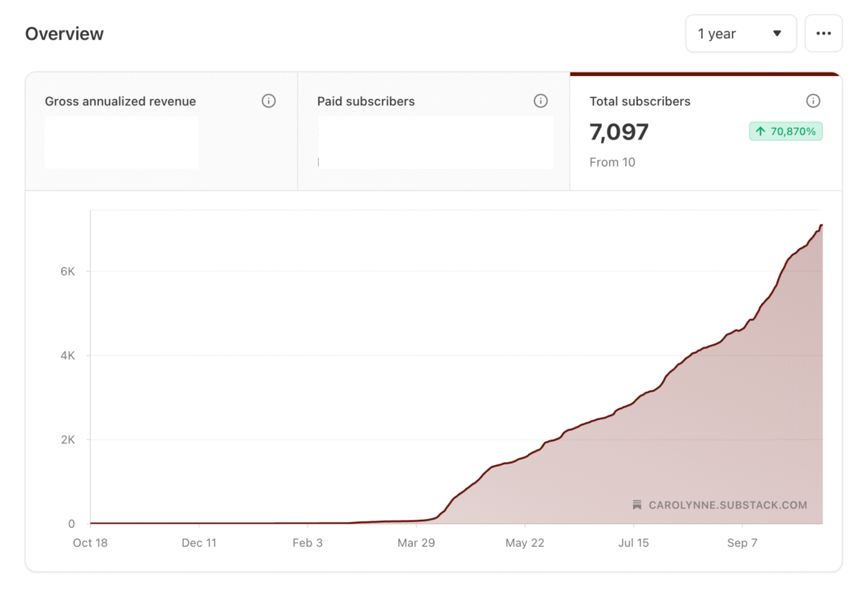This screenshot has width=868, height=590.
Task: Open the three-dot overflow menu
Action: (x=823, y=33)
